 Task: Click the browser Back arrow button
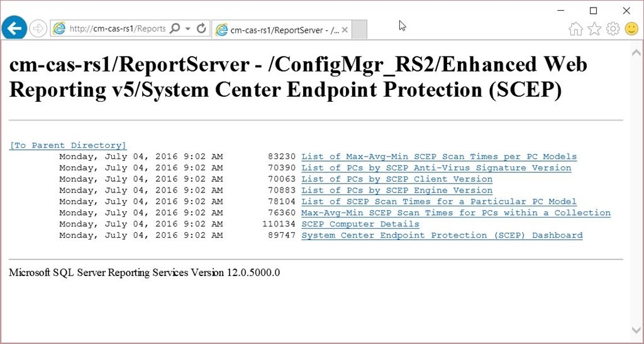point(14,28)
